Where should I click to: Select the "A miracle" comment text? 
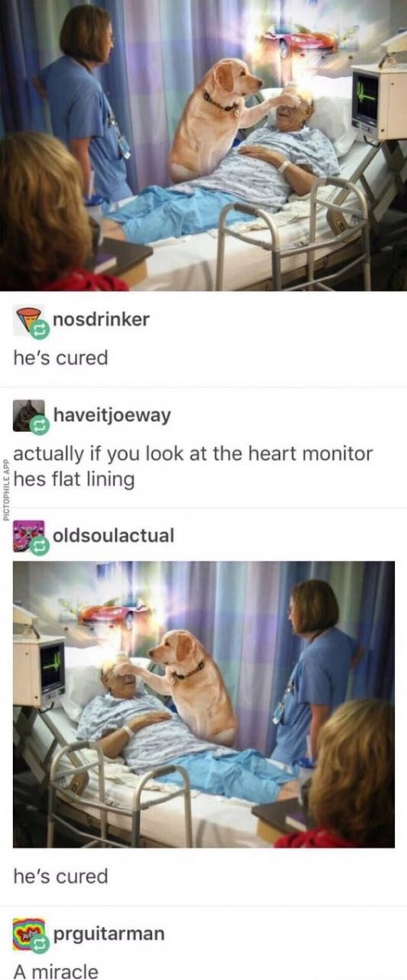pos(55,970)
